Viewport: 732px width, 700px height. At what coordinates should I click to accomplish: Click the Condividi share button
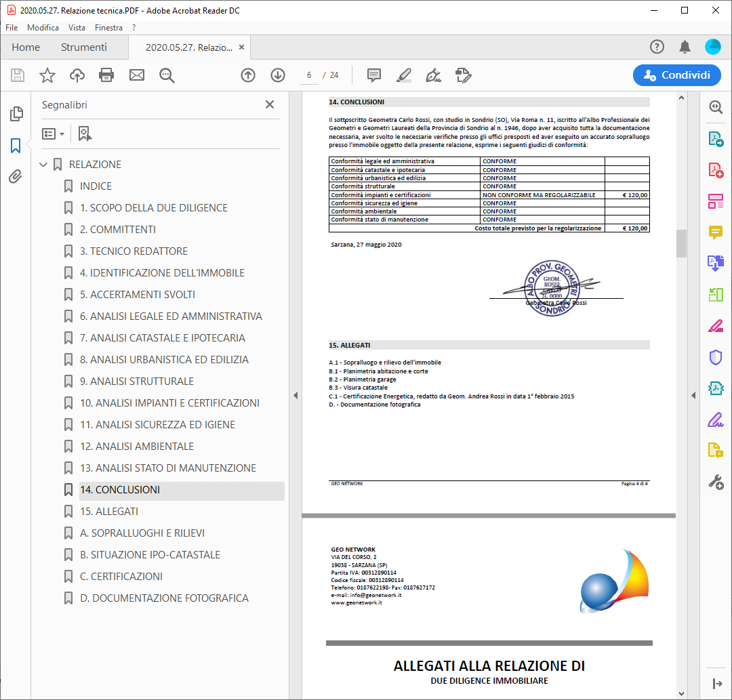[x=677, y=75]
